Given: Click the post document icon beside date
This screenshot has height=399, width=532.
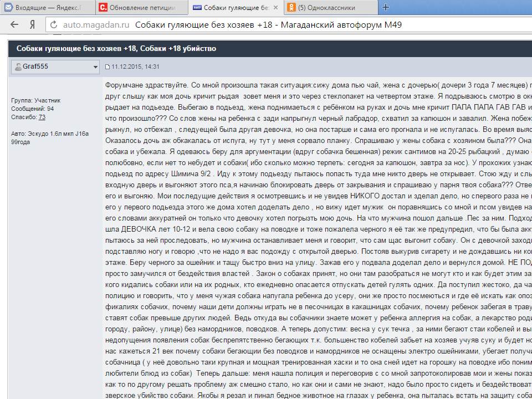Looking at the screenshot, I should point(108,67).
